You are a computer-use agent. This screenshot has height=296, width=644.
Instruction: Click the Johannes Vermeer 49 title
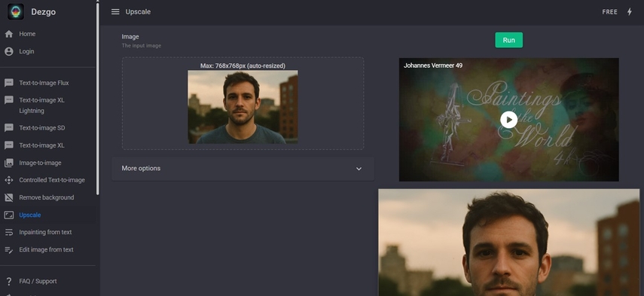point(433,66)
